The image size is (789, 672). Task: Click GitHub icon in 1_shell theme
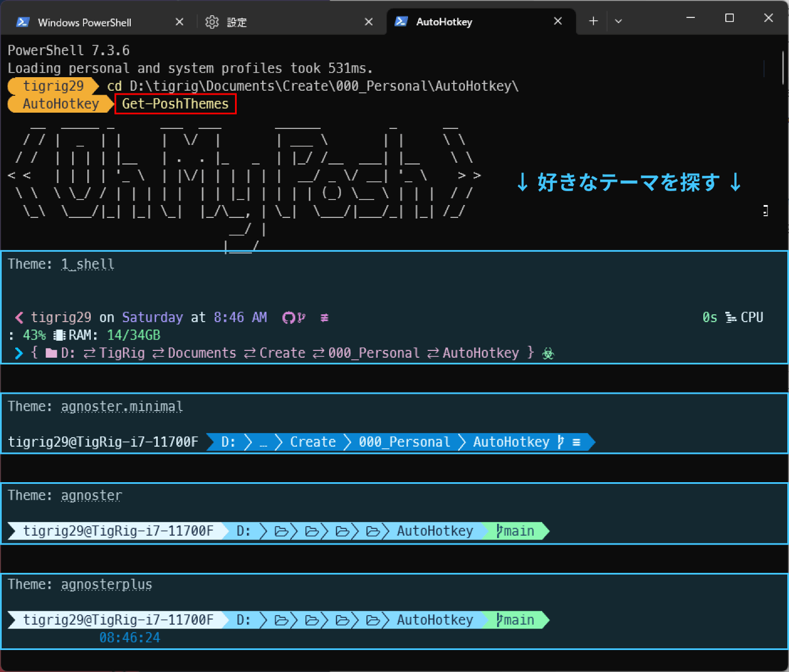point(289,318)
